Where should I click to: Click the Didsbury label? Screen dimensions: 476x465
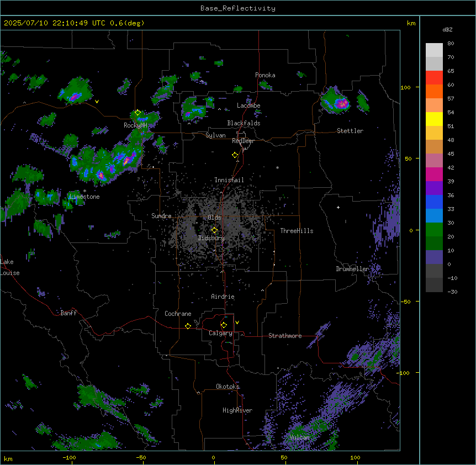[x=211, y=238]
